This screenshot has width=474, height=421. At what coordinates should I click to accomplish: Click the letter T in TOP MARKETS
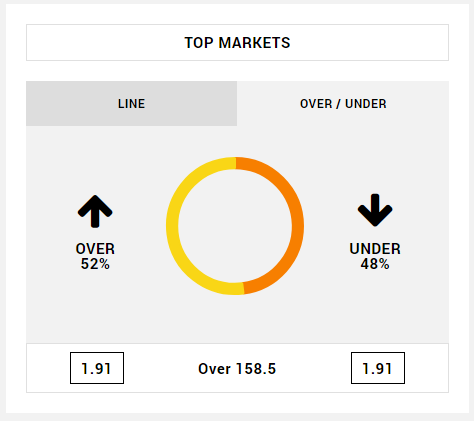189,43
